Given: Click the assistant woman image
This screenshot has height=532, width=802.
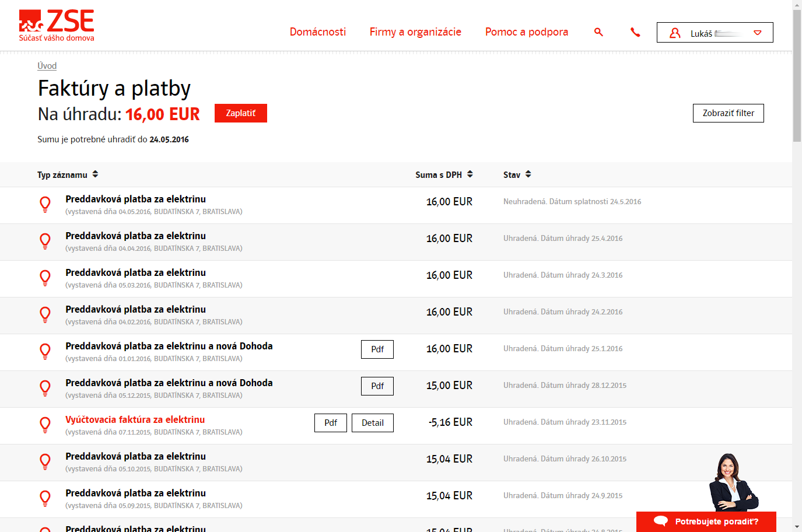Looking at the screenshot, I should [733, 482].
